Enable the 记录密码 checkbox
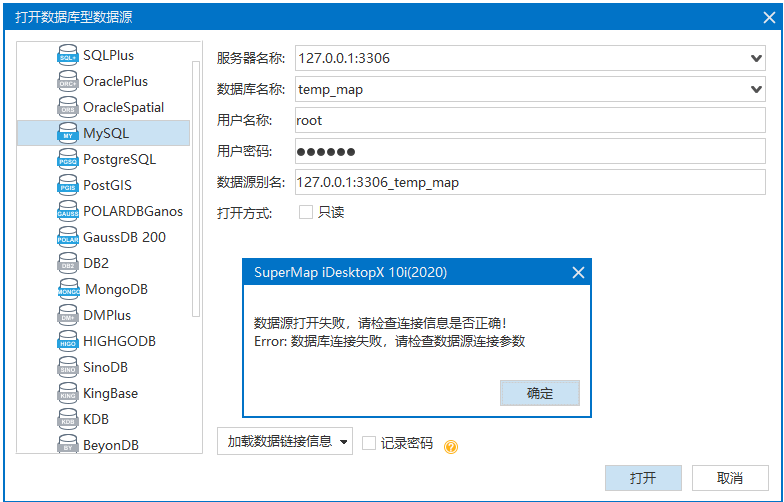784x502 pixels. pos(368,443)
